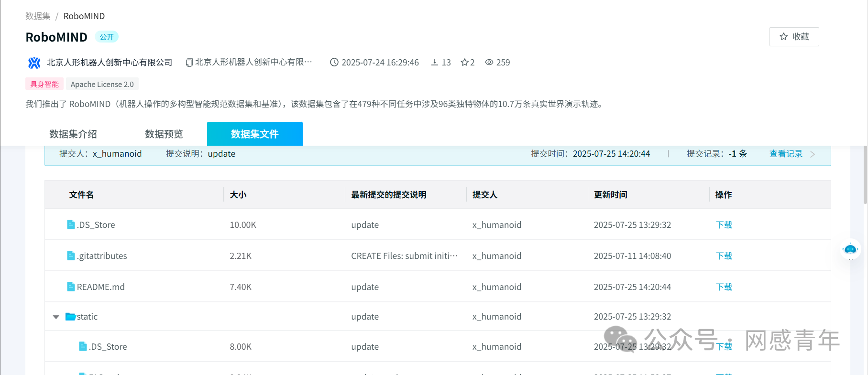Click the 大小 column header
The height and width of the screenshot is (375, 868).
pyautogui.click(x=238, y=194)
